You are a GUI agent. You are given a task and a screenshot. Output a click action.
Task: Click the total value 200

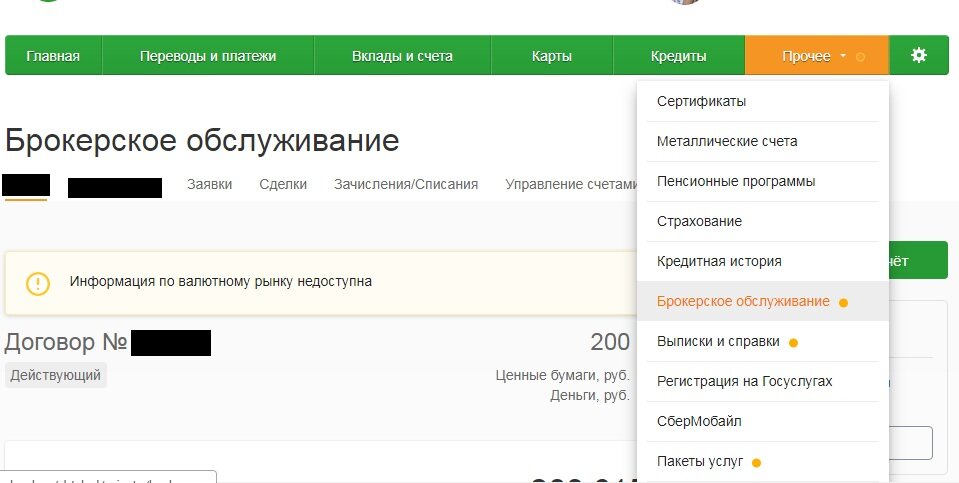pyautogui.click(x=610, y=342)
